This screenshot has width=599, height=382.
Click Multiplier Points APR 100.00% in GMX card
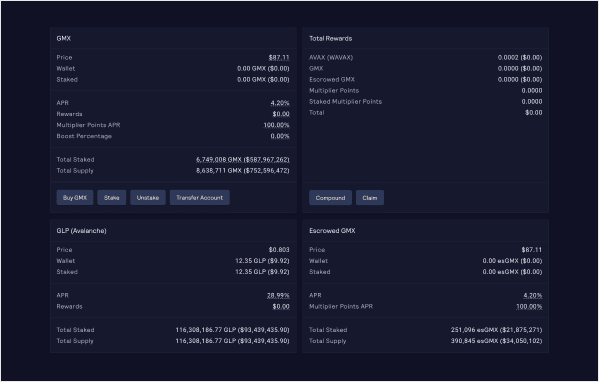[277, 125]
